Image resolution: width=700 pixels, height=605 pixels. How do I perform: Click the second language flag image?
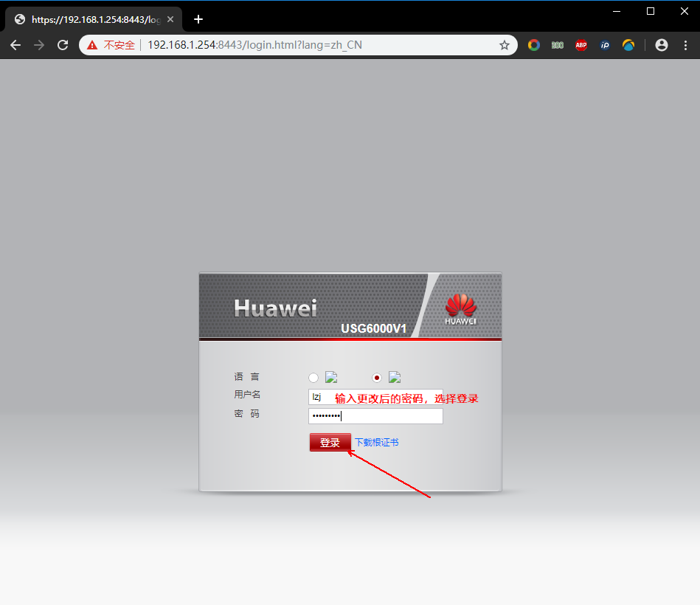(395, 377)
